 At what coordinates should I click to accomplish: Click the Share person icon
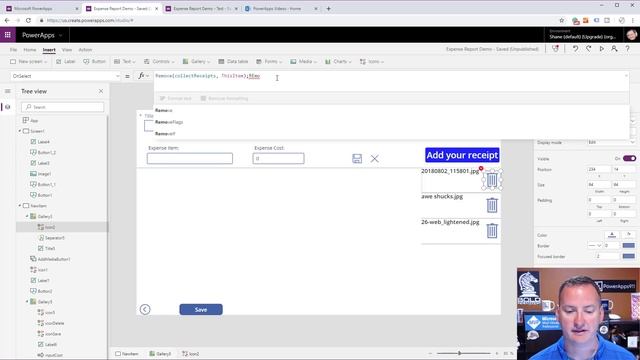point(614,49)
